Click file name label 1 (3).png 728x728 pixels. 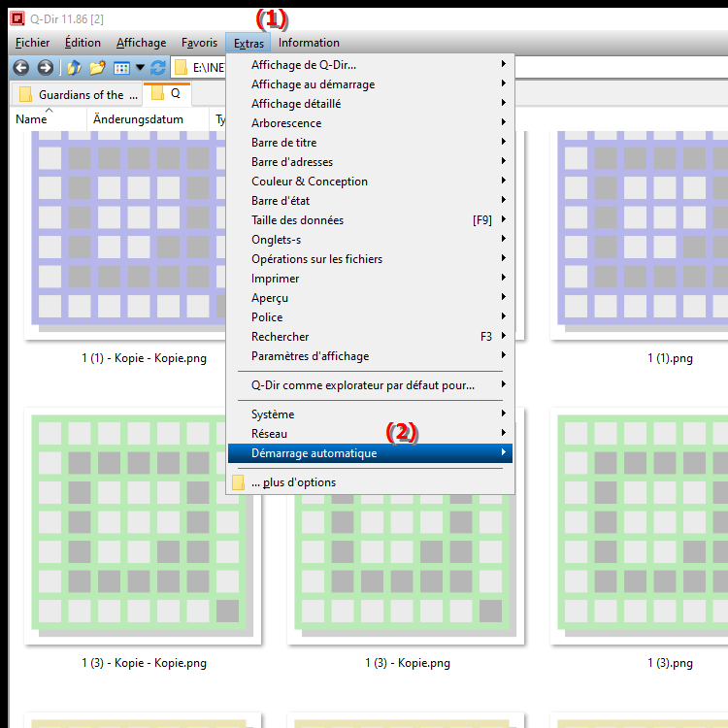(670, 663)
